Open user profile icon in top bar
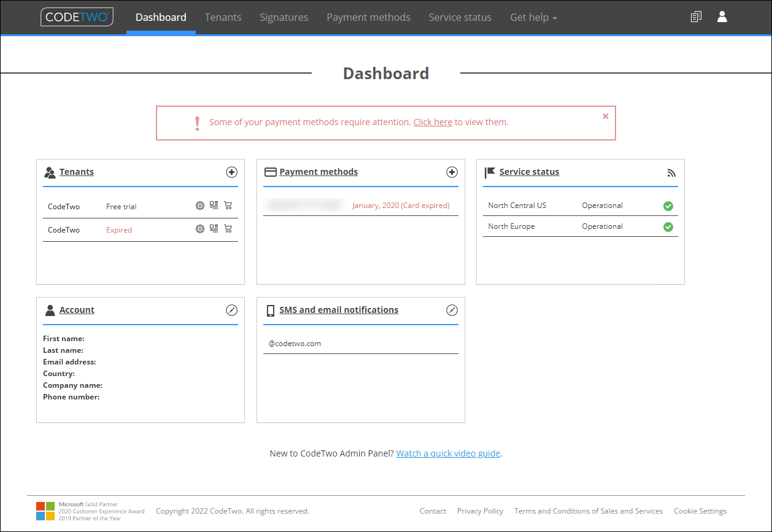This screenshot has height=532, width=772. pos(722,17)
